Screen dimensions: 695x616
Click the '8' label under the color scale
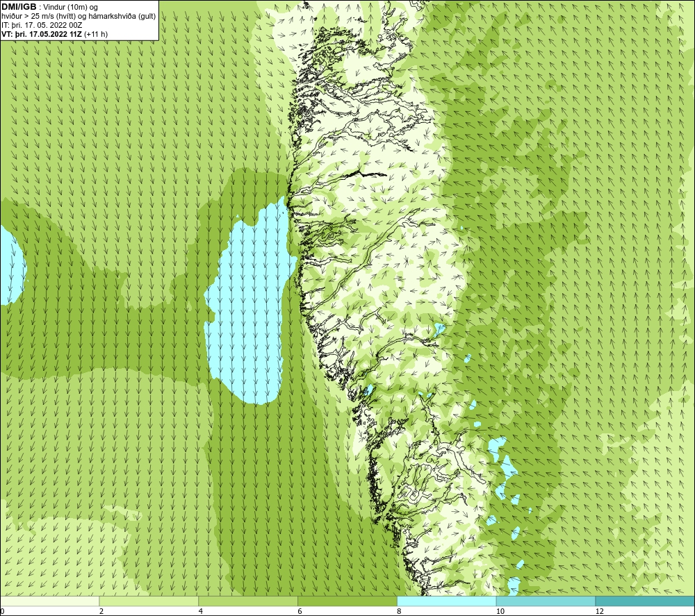point(400,611)
